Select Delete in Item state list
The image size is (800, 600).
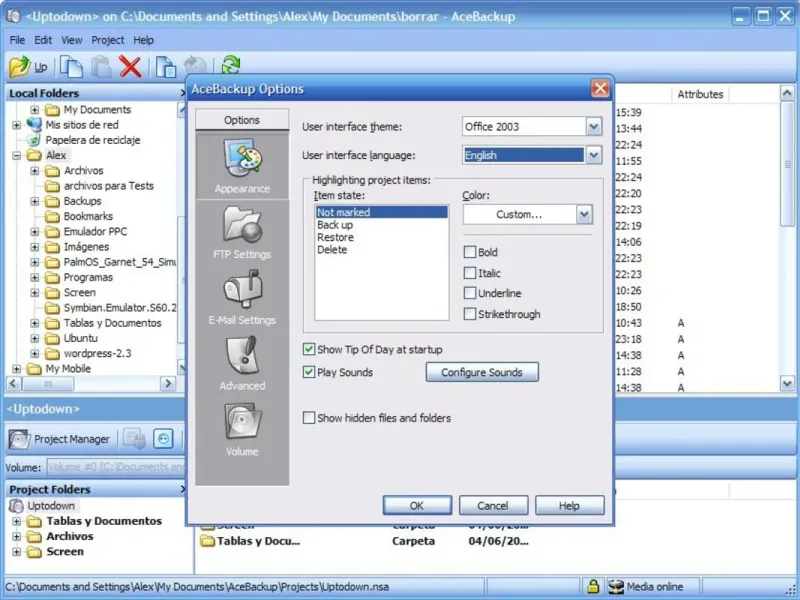pos(381,250)
